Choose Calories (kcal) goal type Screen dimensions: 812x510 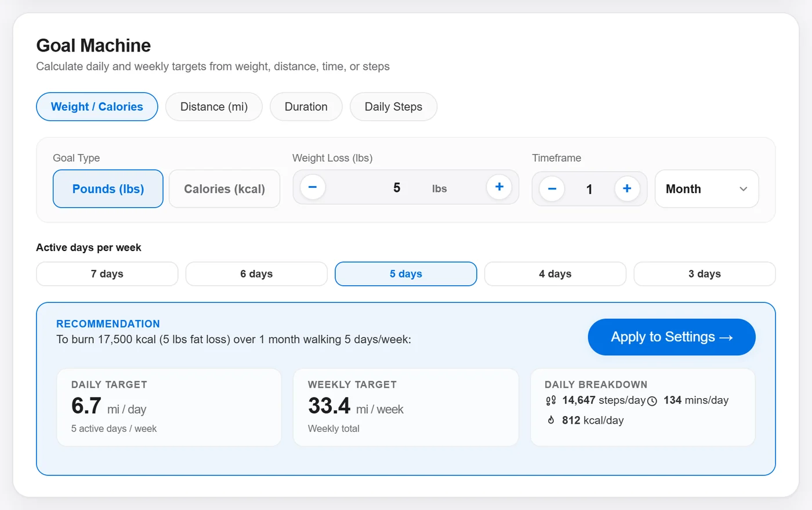point(224,189)
